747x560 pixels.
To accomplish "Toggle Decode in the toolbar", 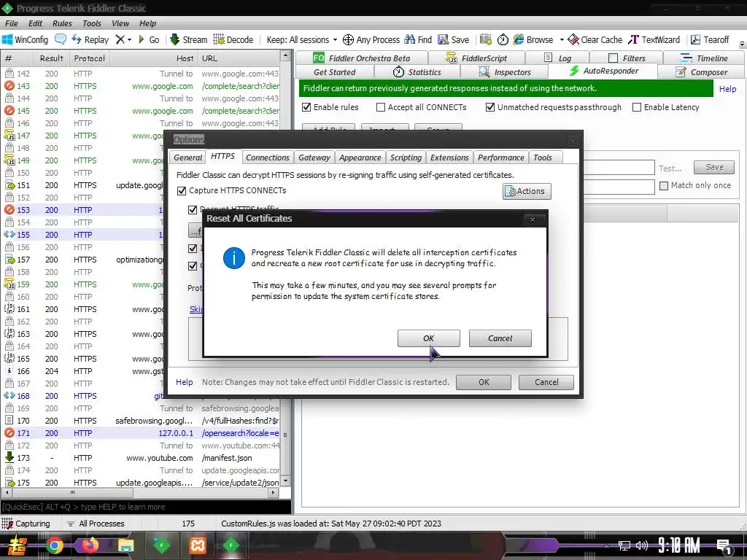I will (x=233, y=39).
